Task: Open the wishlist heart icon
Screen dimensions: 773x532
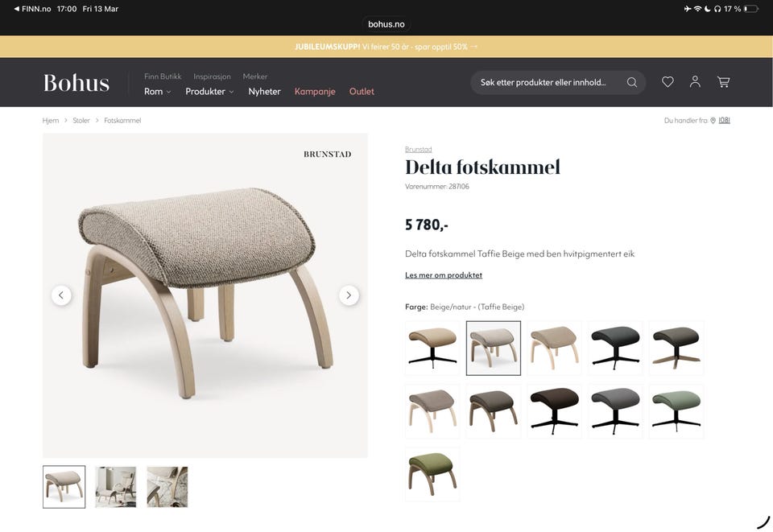Action: point(668,82)
